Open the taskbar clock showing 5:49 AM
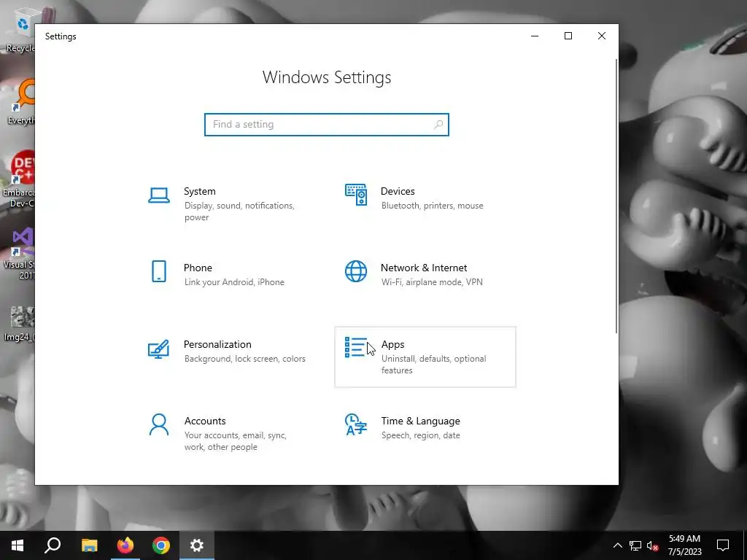 coord(684,545)
